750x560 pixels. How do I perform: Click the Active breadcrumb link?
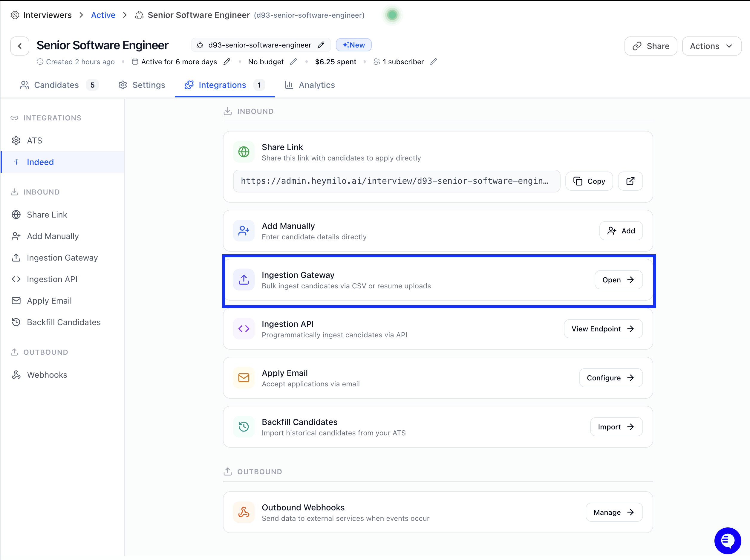[x=103, y=15]
